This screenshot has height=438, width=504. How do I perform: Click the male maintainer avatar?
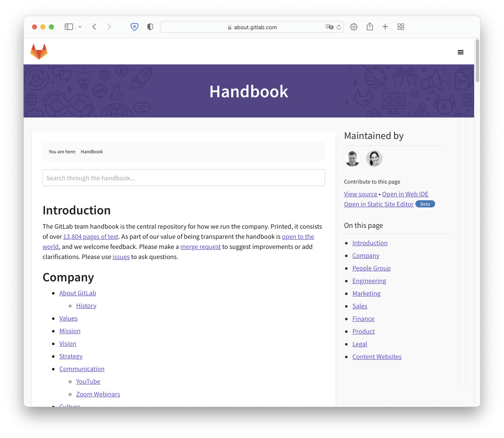click(352, 158)
